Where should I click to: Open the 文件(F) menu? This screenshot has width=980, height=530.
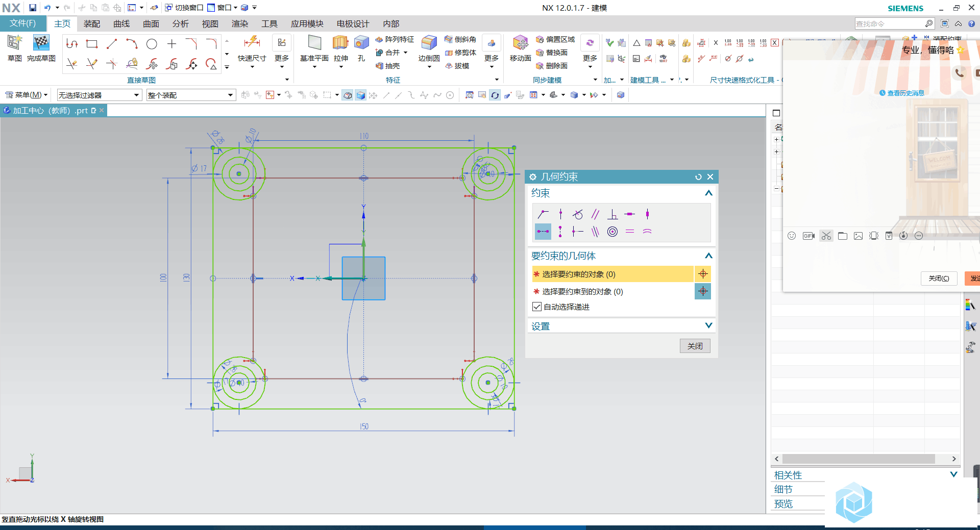[23, 23]
